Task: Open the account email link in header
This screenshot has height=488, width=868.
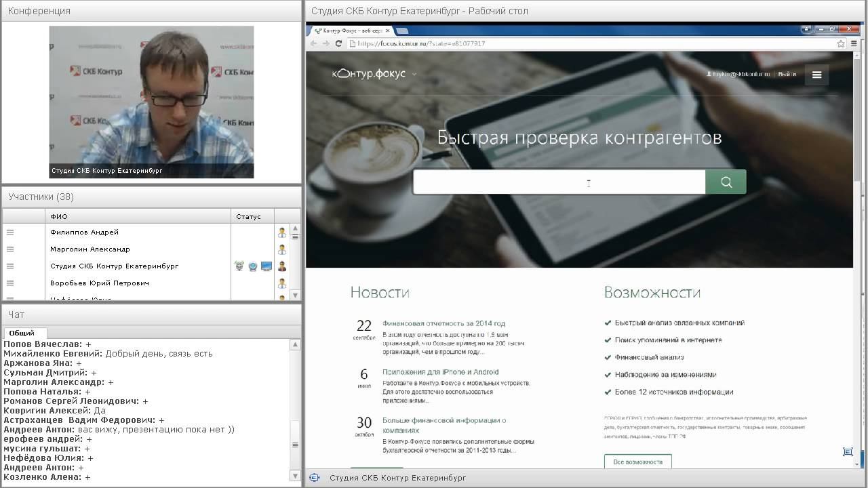Action: [738, 74]
